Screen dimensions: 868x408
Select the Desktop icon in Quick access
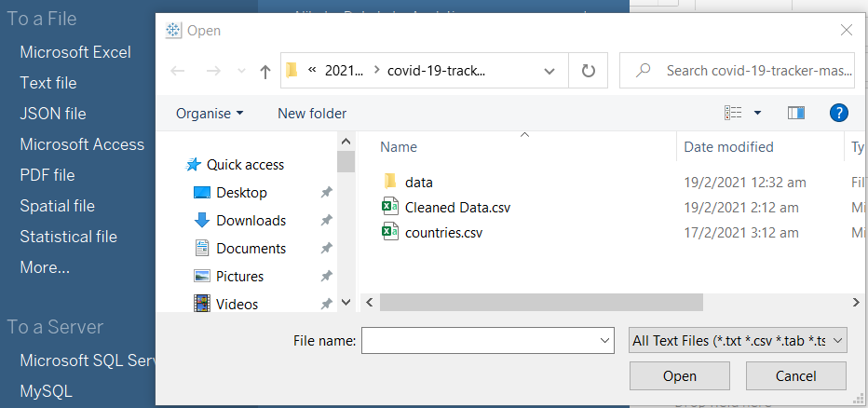click(x=202, y=193)
